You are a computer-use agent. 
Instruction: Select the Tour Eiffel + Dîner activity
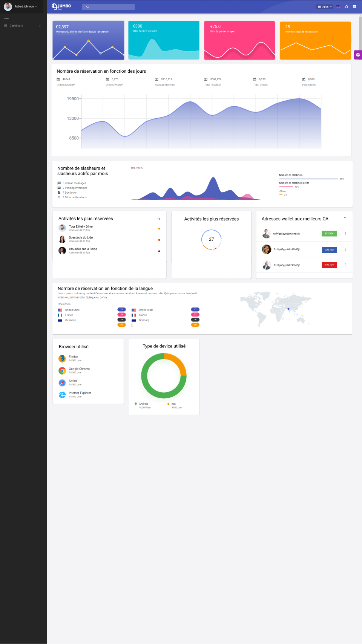[81, 227]
